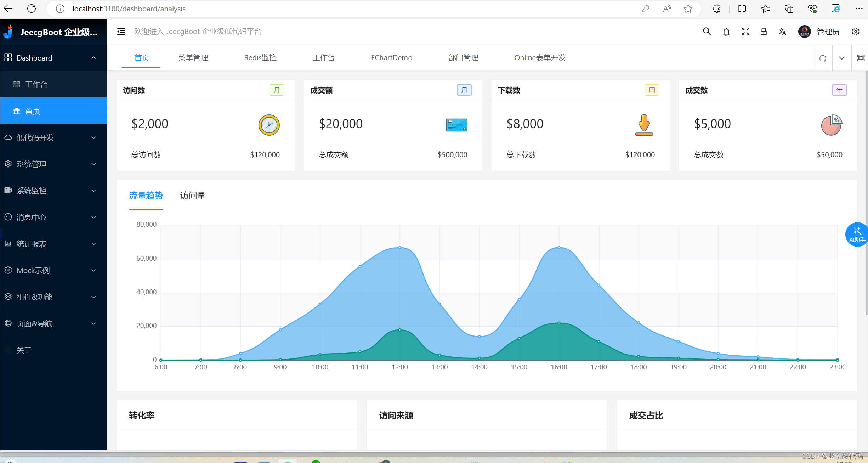Switch to the EChartDemo page tab
The image size is (868, 463).
392,58
